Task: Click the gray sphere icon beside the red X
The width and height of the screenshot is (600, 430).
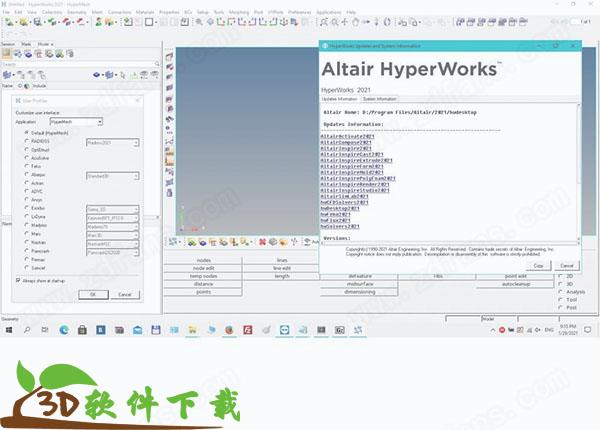Action: 273,242
